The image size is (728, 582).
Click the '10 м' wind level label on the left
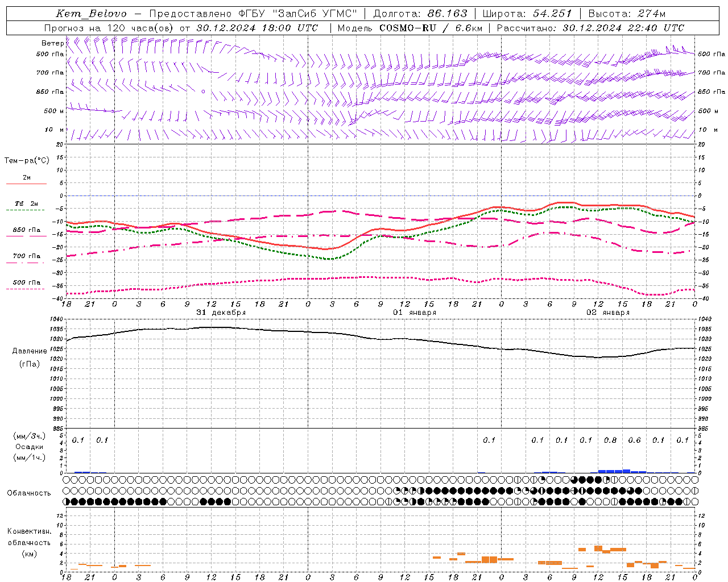pos(55,130)
